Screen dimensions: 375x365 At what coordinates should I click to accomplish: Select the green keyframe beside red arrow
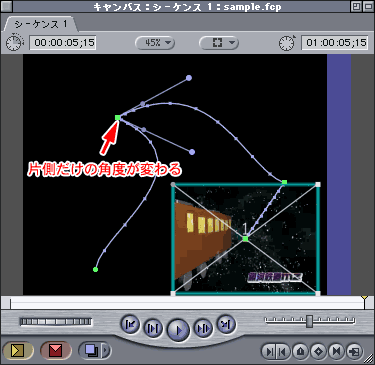tap(117, 117)
